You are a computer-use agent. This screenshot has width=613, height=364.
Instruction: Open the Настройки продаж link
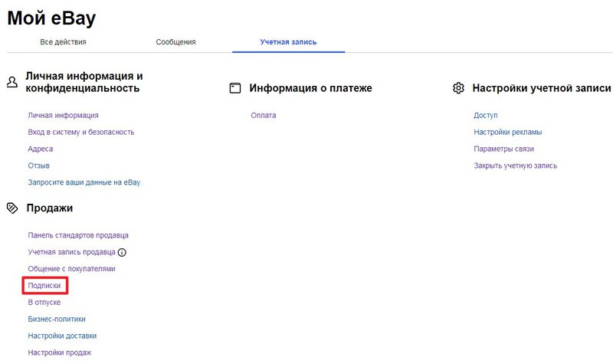point(60,353)
